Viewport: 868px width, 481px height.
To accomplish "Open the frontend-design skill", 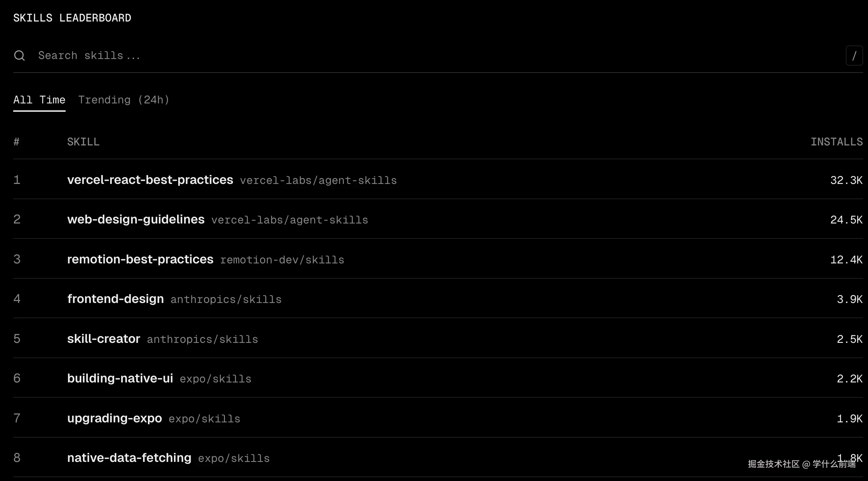I will (x=115, y=299).
